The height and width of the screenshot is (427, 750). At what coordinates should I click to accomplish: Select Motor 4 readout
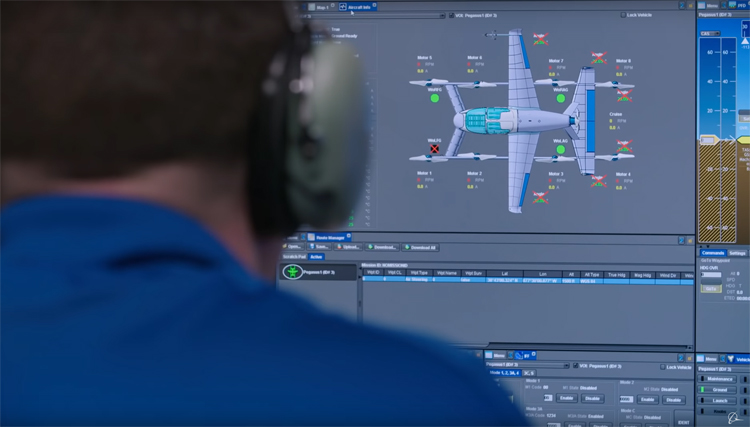623,181
